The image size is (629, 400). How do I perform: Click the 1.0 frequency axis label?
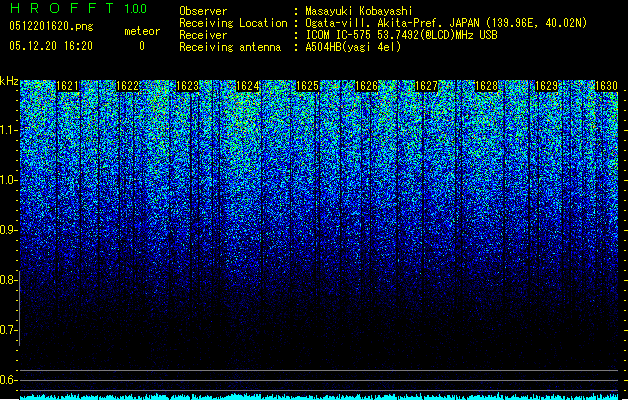click(x=7, y=180)
